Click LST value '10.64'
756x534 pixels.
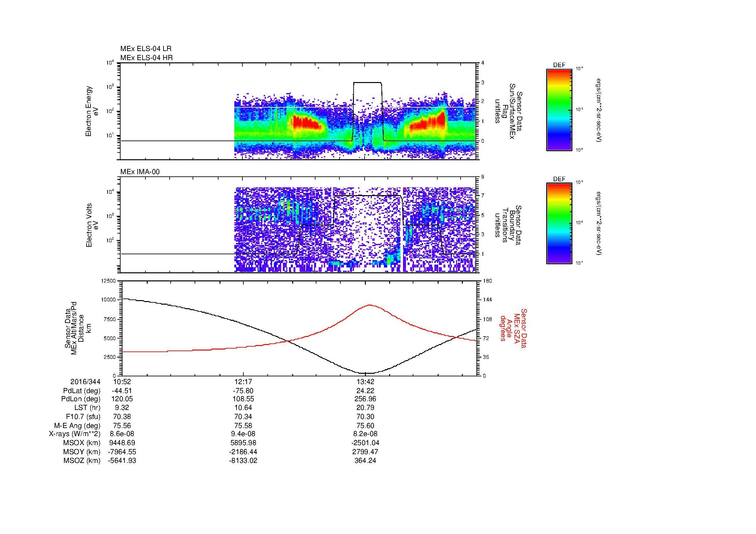(243, 408)
